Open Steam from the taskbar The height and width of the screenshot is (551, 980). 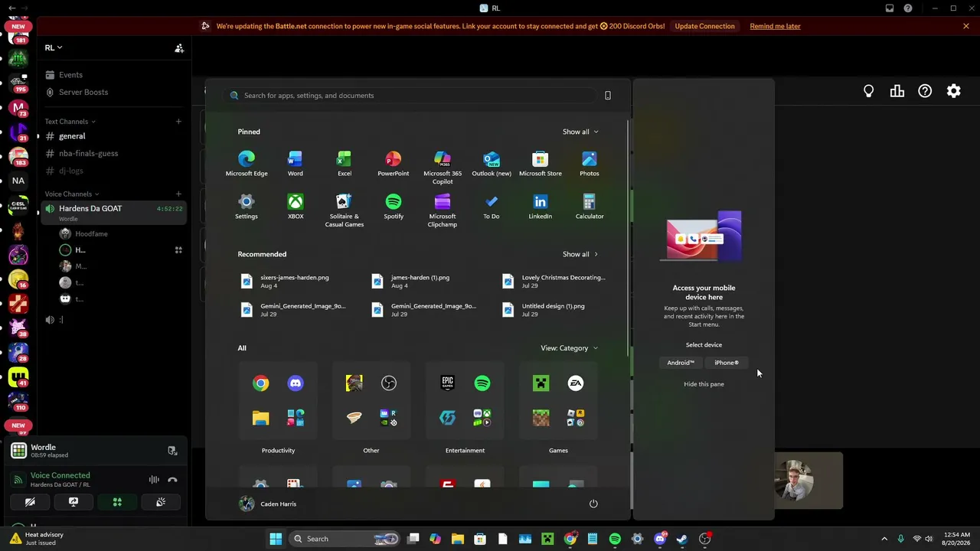[682, 539]
